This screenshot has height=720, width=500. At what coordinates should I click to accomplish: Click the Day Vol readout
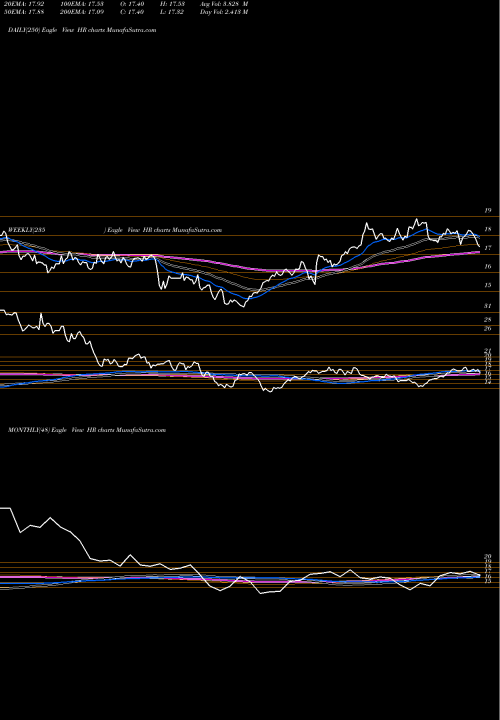coord(224,12)
